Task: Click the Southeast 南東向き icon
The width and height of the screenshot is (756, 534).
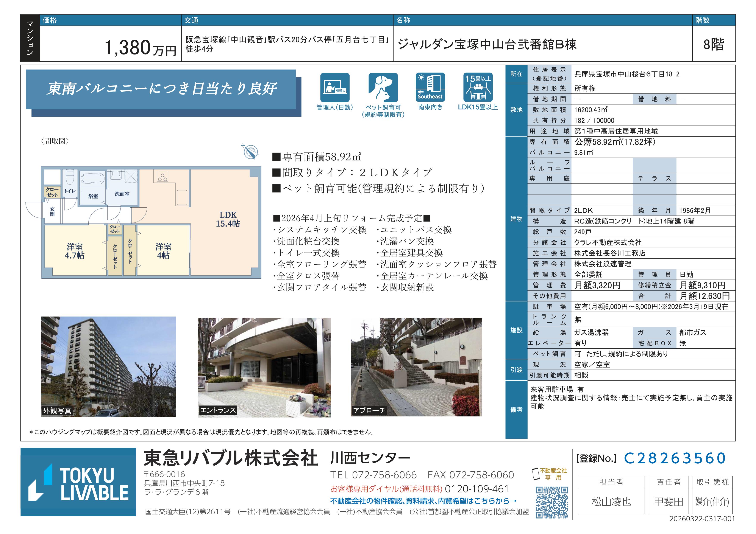Action: [430, 87]
